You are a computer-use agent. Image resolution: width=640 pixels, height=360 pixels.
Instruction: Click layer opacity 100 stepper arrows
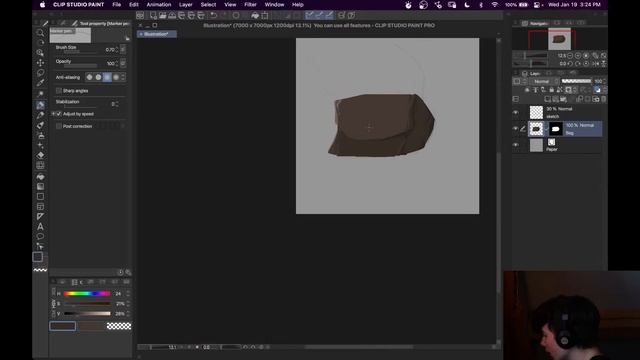[604, 82]
